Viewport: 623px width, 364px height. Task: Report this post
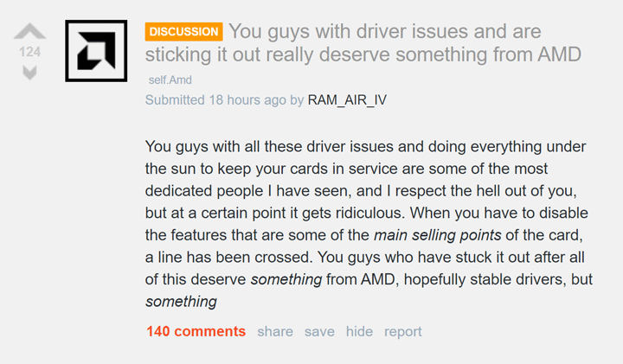(403, 331)
